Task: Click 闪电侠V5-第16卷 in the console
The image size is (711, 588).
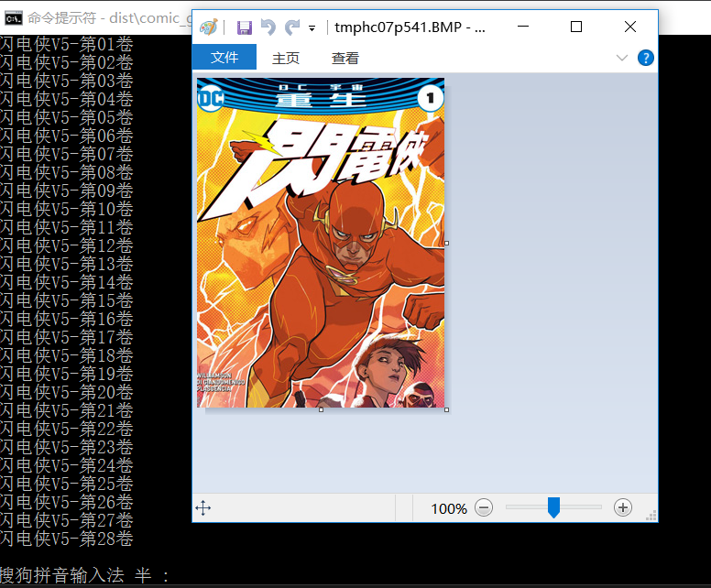Action: (67, 319)
